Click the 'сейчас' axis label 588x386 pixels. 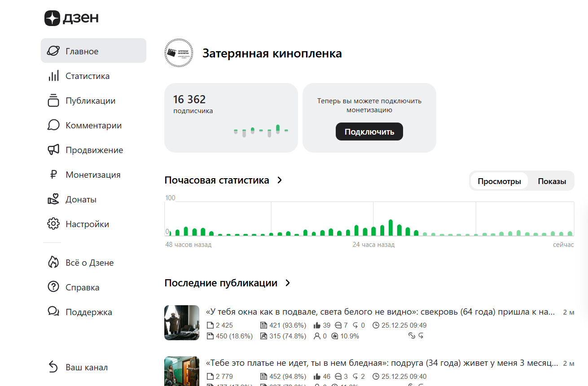click(563, 245)
